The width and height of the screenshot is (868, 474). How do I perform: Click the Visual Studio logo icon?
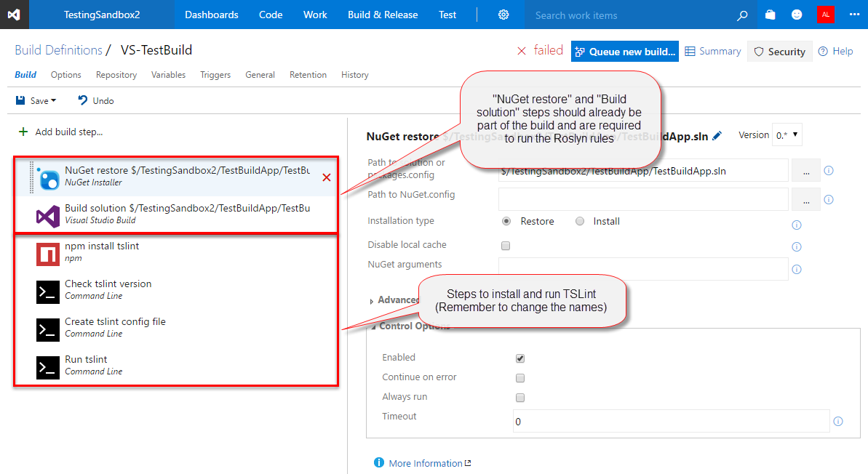(x=15, y=15)
